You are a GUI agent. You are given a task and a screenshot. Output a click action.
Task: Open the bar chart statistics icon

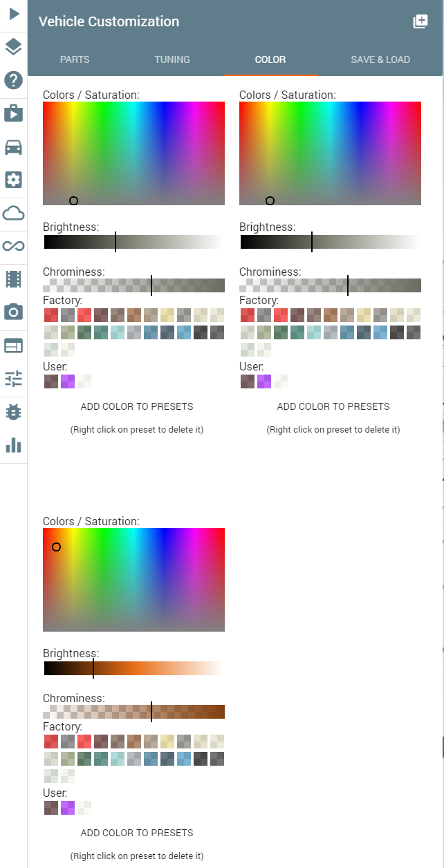14,445
